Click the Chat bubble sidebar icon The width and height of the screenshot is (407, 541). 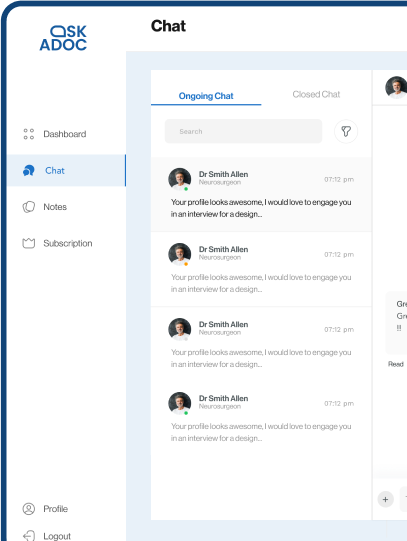29,170
